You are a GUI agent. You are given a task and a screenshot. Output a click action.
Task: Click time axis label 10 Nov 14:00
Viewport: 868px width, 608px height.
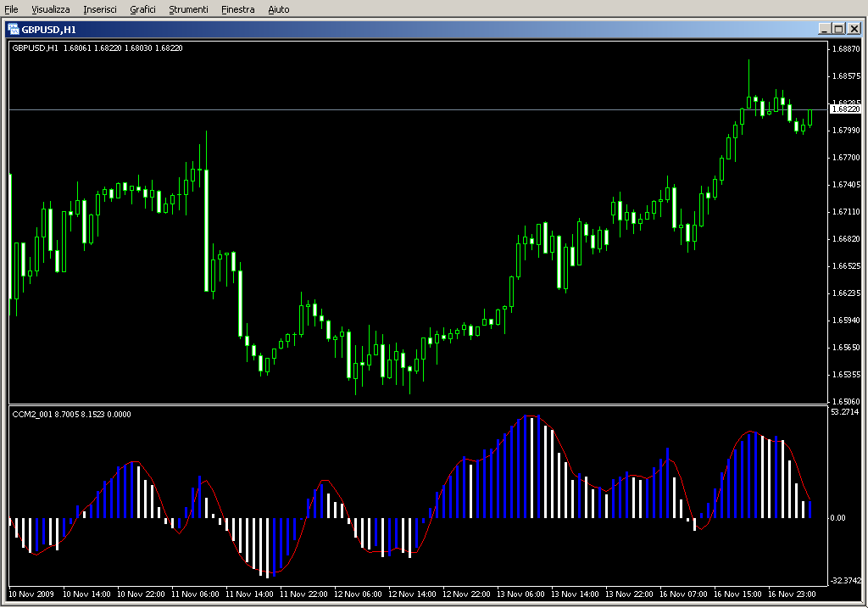[x=86, y=594]
